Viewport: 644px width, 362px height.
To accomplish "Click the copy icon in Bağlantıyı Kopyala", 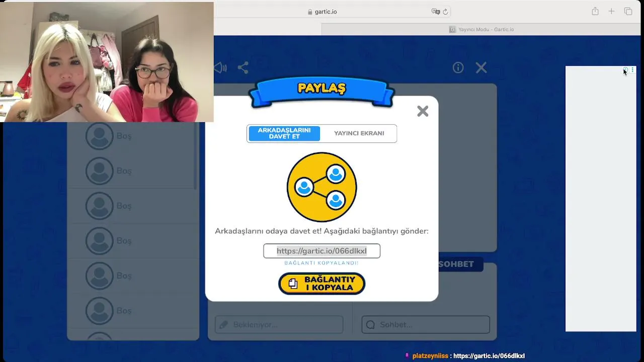I will (x=293, y=284).
